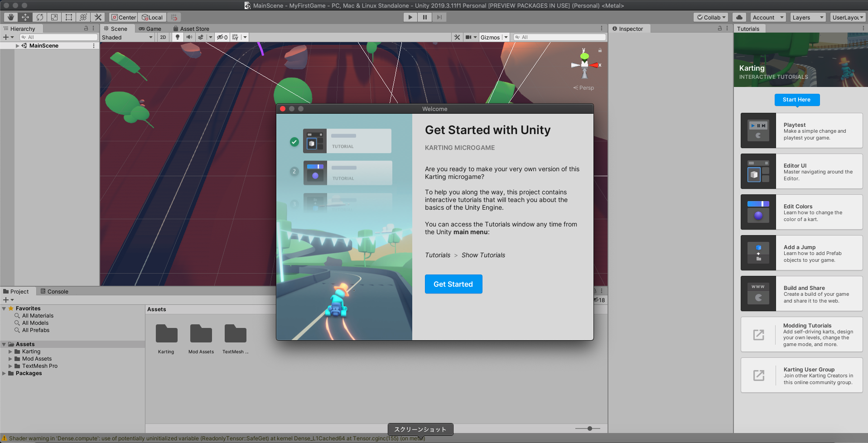Open the scene effects dropdown arrow

pos(211,37)
